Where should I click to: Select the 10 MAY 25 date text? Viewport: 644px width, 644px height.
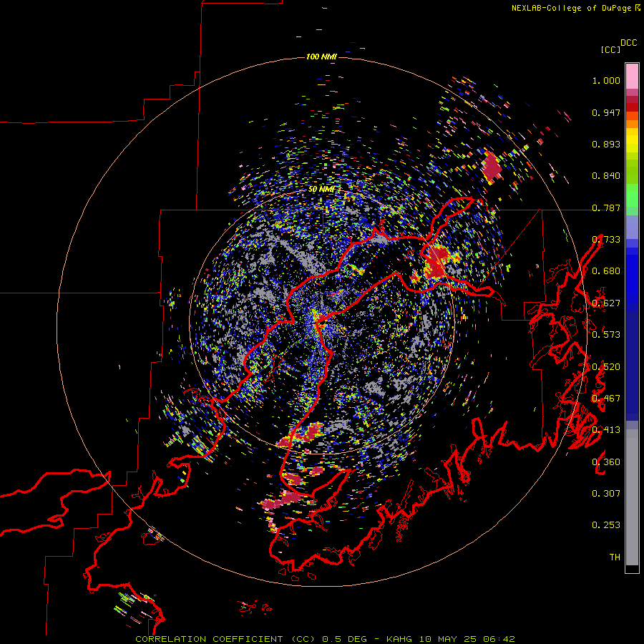coord(449,639)
